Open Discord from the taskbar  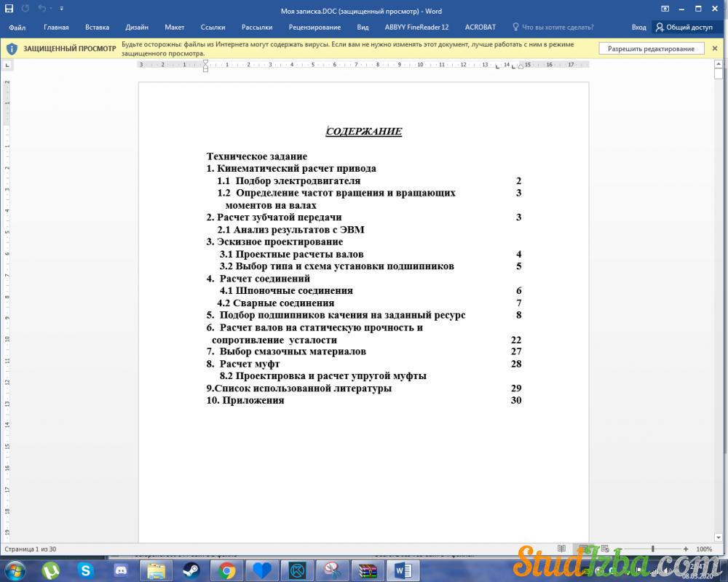click(121, 570)
